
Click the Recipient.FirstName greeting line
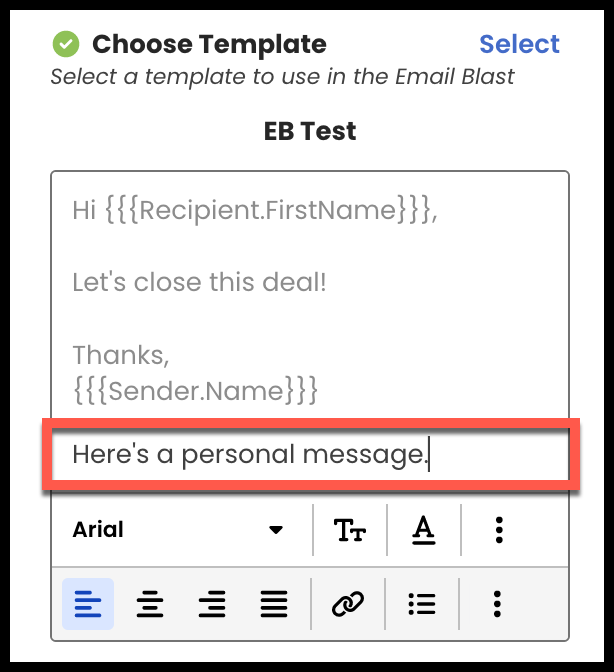coord(255,210)
